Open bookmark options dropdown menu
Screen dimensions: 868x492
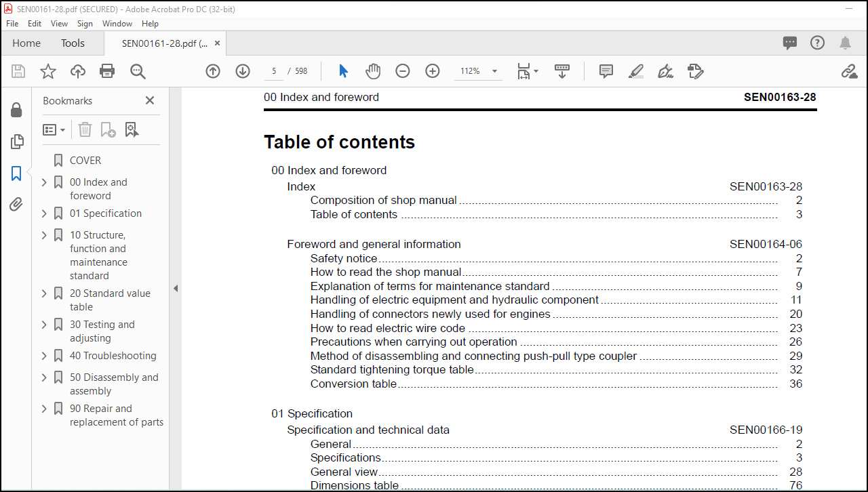click(x=54, y=129)
